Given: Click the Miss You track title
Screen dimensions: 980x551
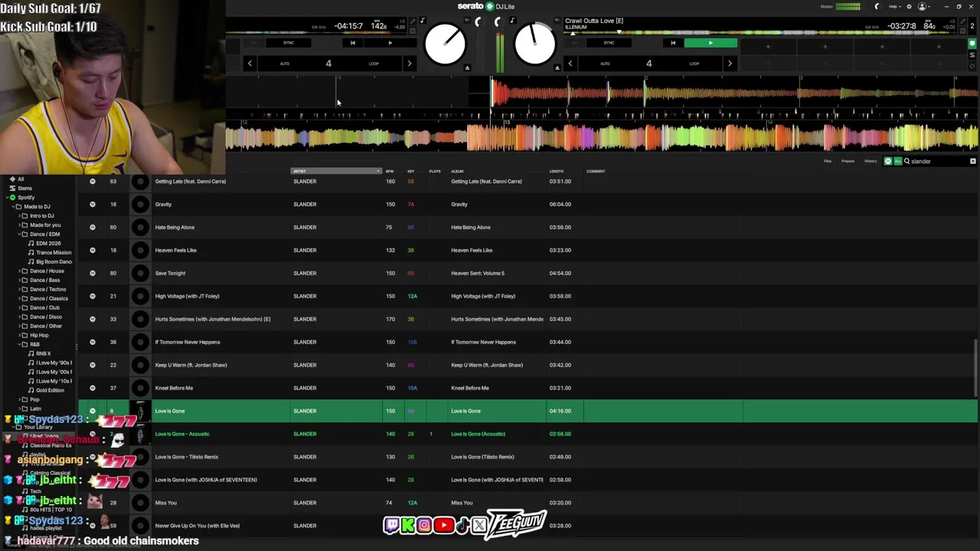Looking at the screenshot, I should (x=166, y=503).
